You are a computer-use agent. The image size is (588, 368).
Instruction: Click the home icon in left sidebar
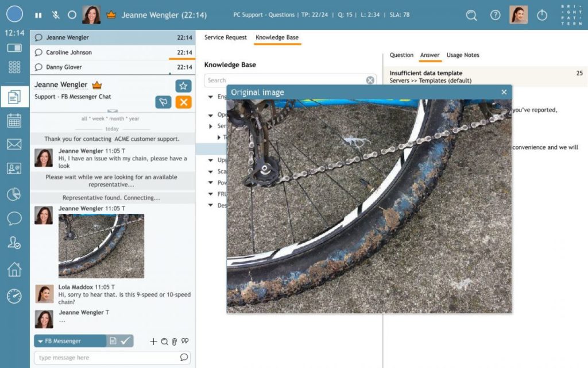pos(14,269)
